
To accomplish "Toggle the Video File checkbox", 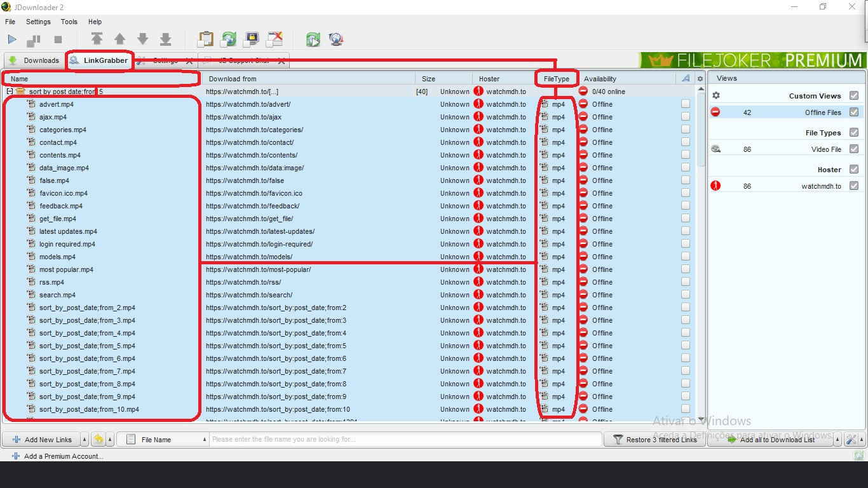I will [x=854, y=149].
